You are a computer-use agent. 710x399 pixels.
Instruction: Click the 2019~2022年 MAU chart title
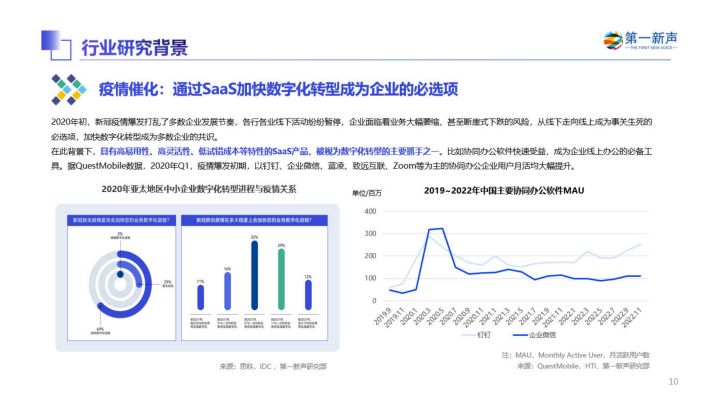tap(504, 191)
